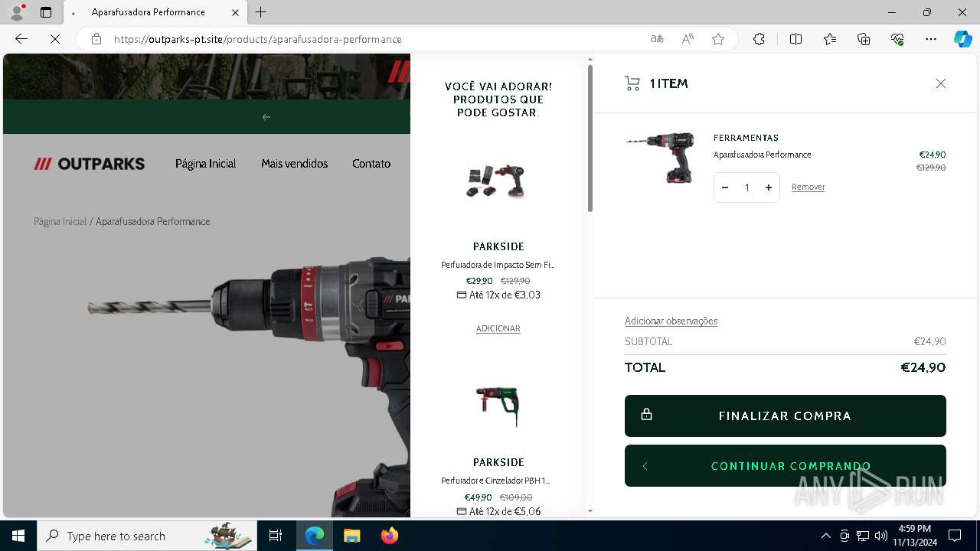980x551 pixels.
Task: Open Adicionar observações link
Action: (x=671, y=321)
